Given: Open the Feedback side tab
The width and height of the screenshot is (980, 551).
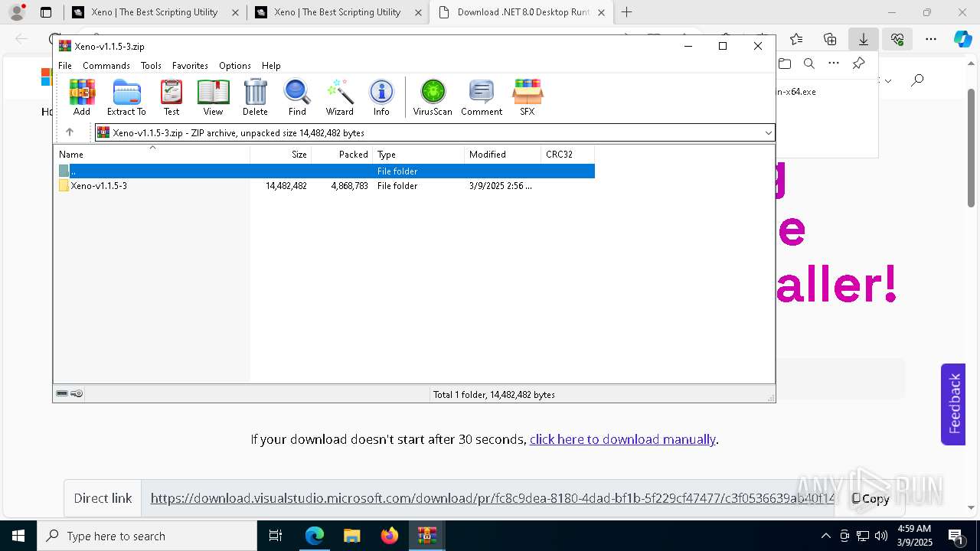Looking at the screenshot, I should pyautogui.click(x=953, y=404).
